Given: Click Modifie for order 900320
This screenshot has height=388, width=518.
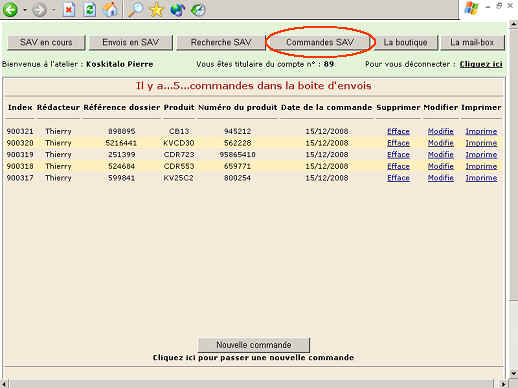Looking at the screenshot, I should pos(441,143).
